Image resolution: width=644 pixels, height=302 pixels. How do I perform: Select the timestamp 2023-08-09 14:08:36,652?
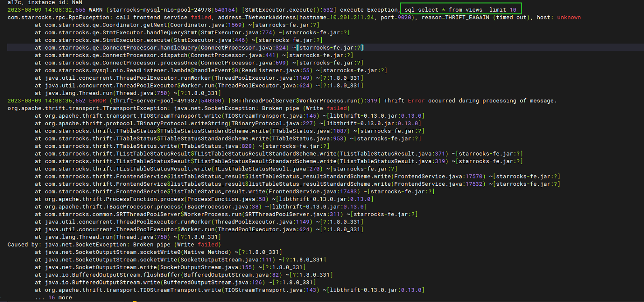(x=47, y=101)
